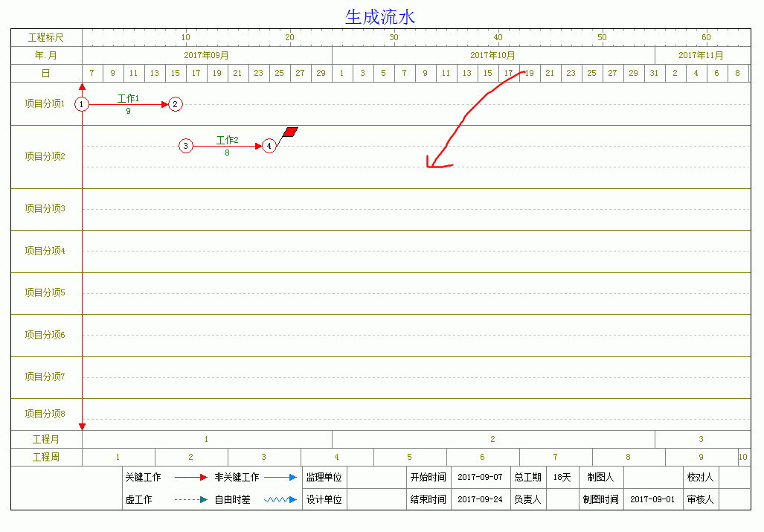Select the 项目分项6 row header
This screenshot has height=532, width=764.
(x=45, y=335)
